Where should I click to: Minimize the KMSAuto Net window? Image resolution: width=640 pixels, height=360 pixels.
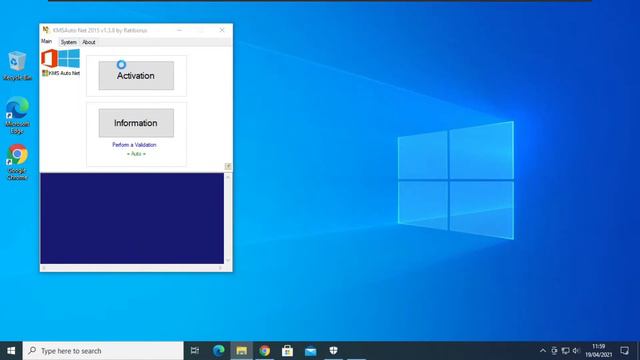click(180, 30)
